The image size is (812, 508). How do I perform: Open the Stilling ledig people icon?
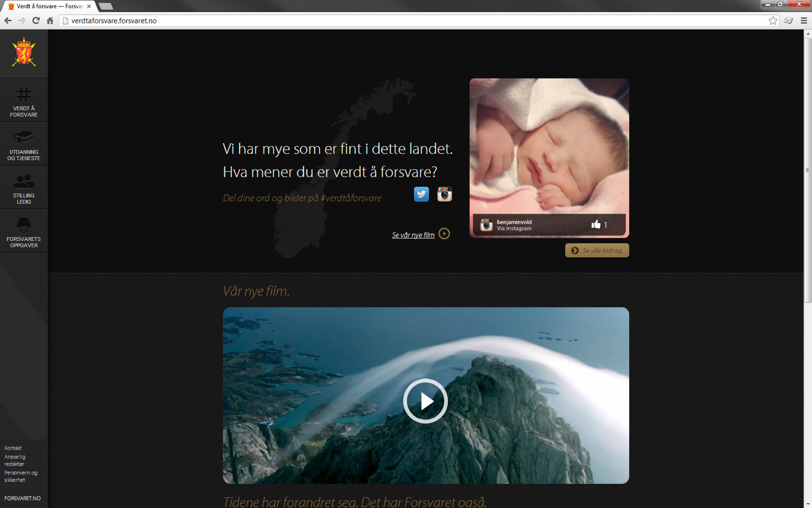(x=24, y=181)
